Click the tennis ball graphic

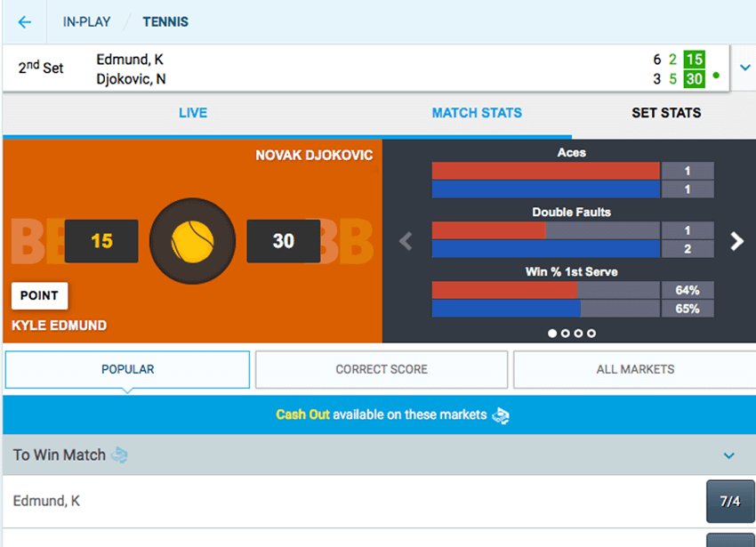point(192,241)
